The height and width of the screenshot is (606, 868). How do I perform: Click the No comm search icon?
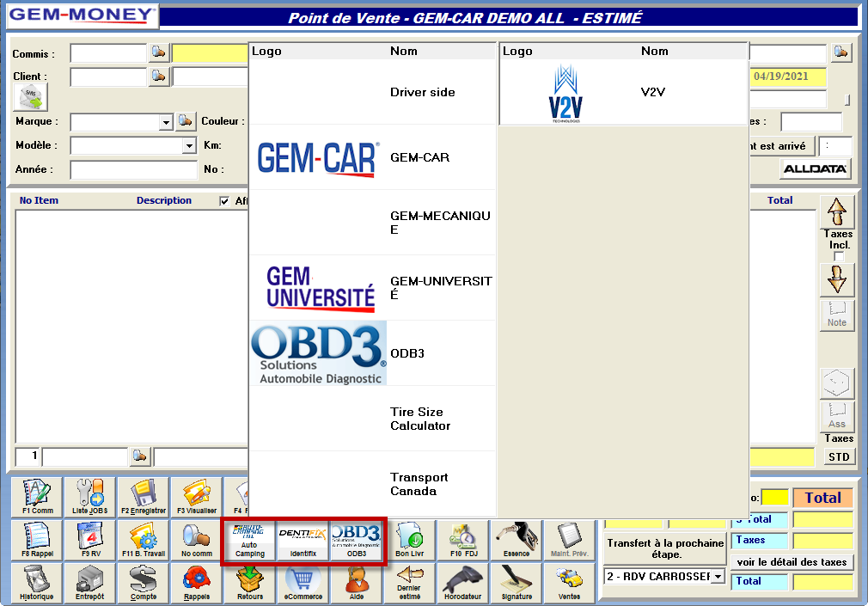197,540
